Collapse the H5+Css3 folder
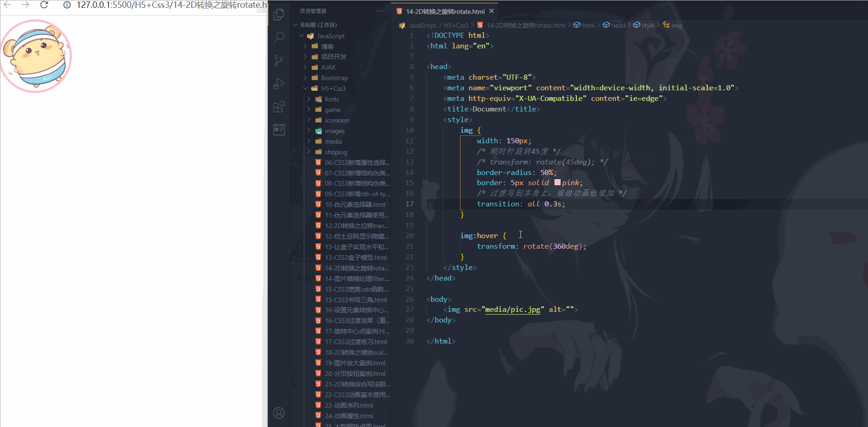Image resolution: width=868 pixels, height=427 pixels. pyautogui.click(x=305, y=88)
